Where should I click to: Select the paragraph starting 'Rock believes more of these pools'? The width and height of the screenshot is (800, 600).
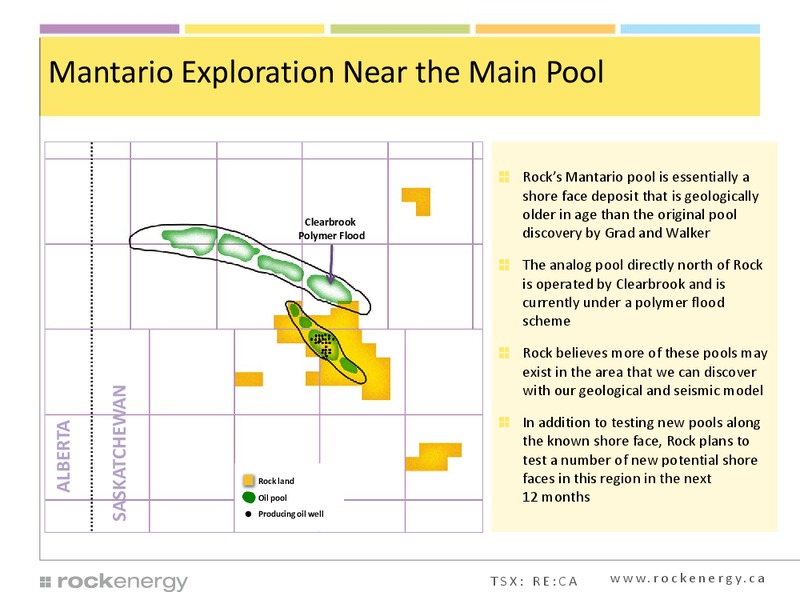pyautogui.click(x=644, y=371)
